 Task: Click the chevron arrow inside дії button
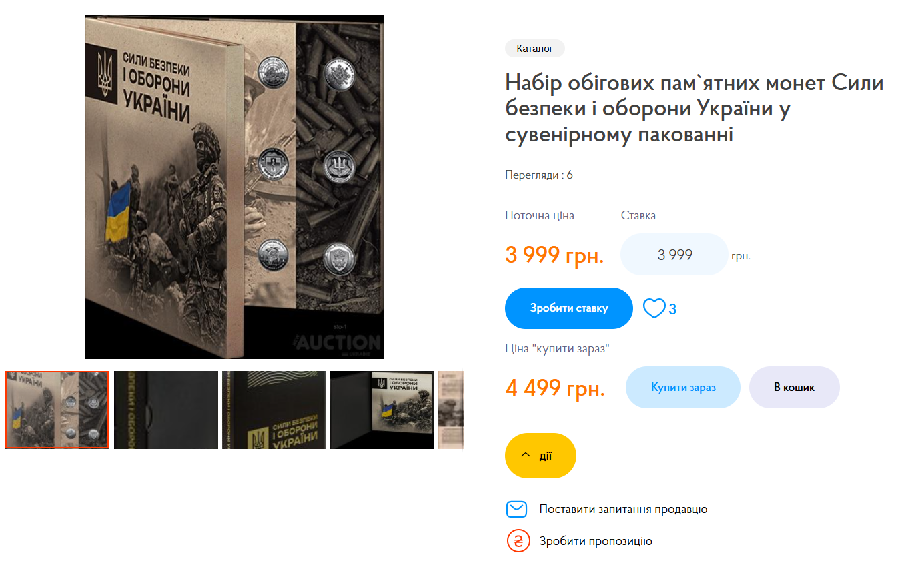(526, 455)
